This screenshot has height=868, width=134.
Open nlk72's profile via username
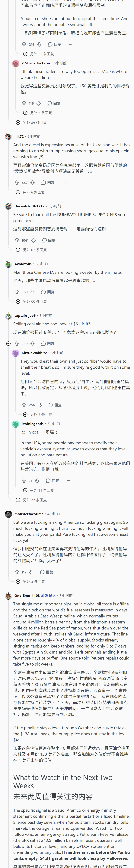coord(19,136)
